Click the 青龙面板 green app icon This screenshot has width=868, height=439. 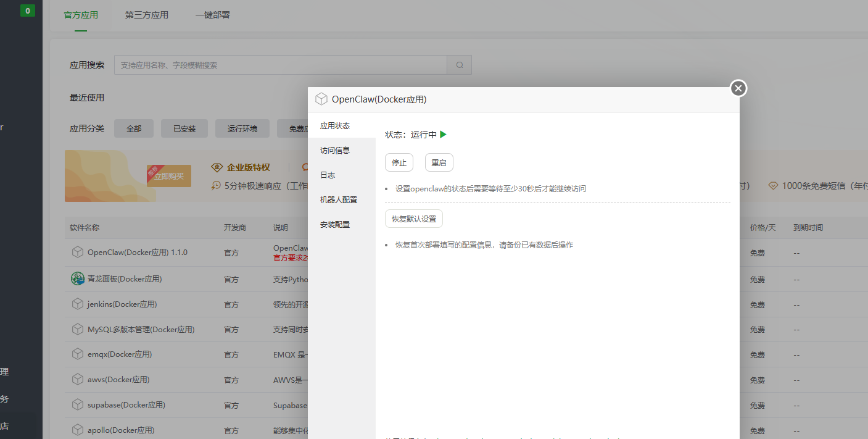[78, 278]
